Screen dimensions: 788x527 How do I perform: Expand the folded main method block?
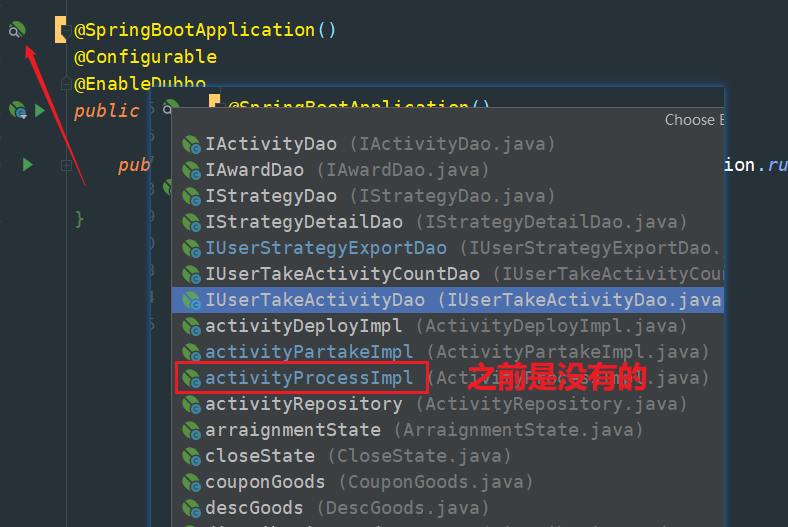66,165
